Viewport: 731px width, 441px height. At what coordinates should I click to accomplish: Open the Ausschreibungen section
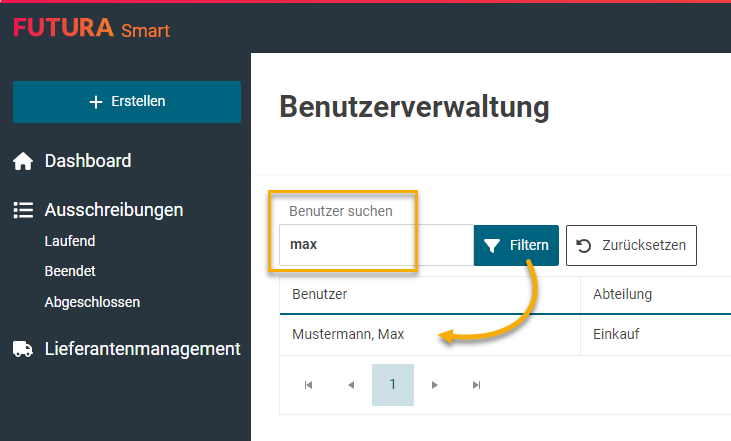point(114,210)
